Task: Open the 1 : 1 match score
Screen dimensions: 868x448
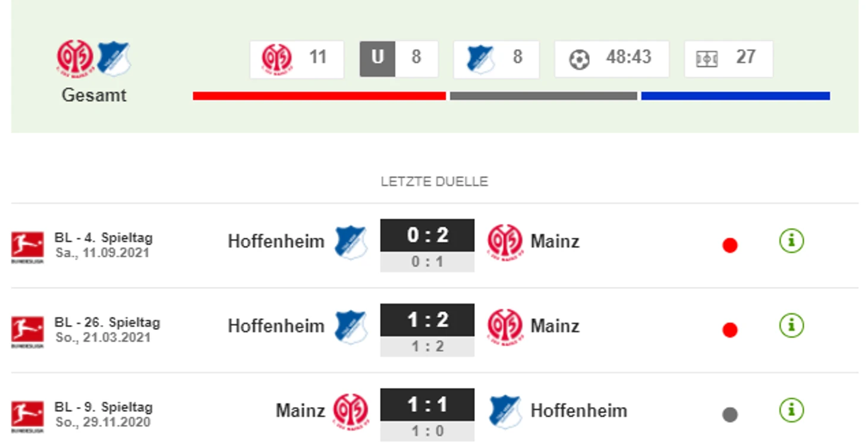Action: (x=427, y=405)
